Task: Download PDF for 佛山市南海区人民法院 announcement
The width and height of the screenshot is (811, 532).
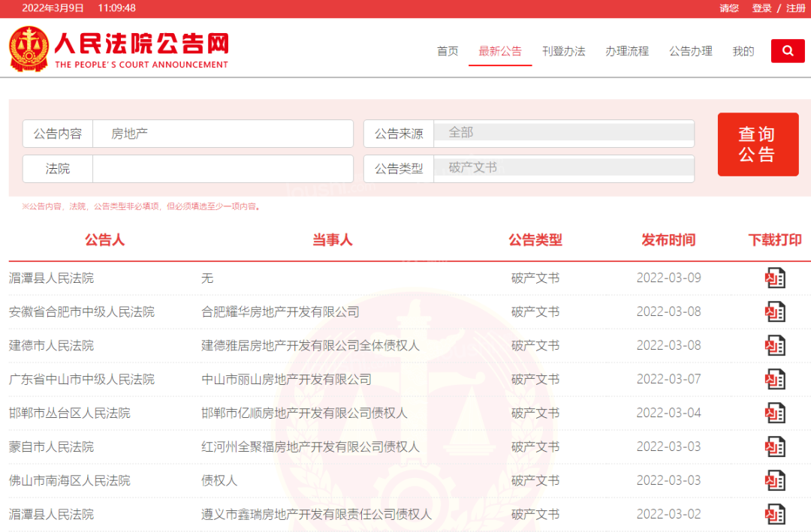Action: (775, 481)
